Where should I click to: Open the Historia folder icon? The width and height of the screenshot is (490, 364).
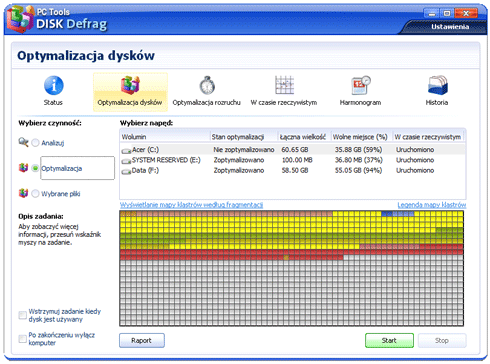437,85
